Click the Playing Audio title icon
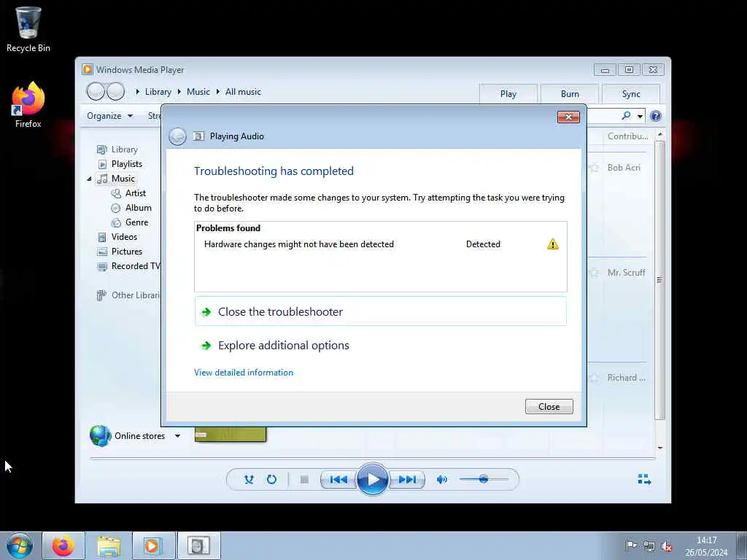 [198, 136]
